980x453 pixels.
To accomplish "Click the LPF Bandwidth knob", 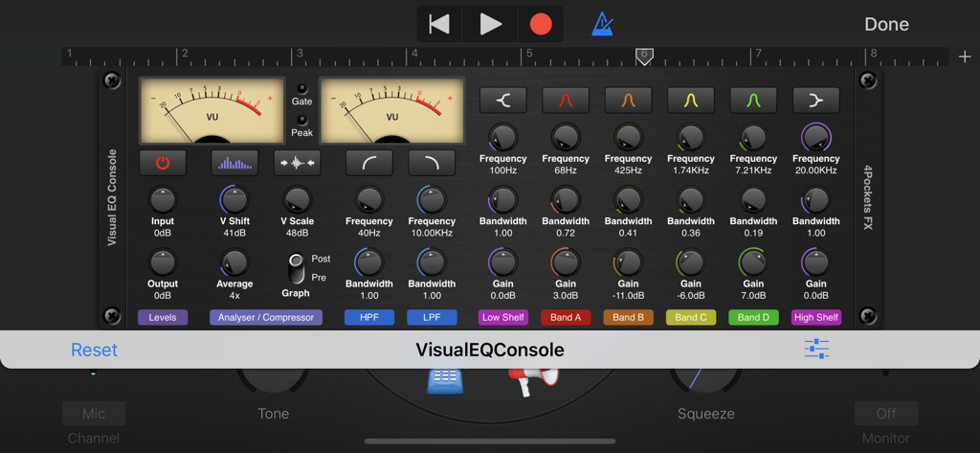I will [432, 262].
